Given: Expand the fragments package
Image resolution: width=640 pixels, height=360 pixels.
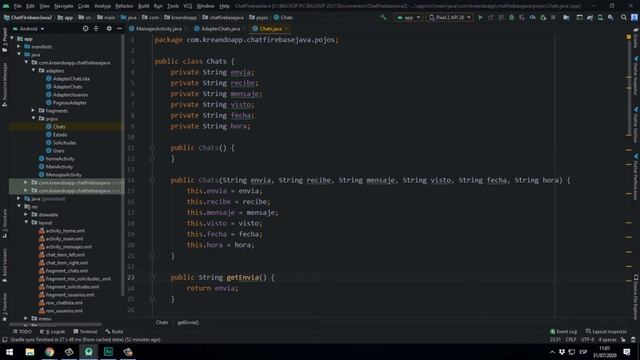Looking at the screenshot, I should tap(33, 110).
